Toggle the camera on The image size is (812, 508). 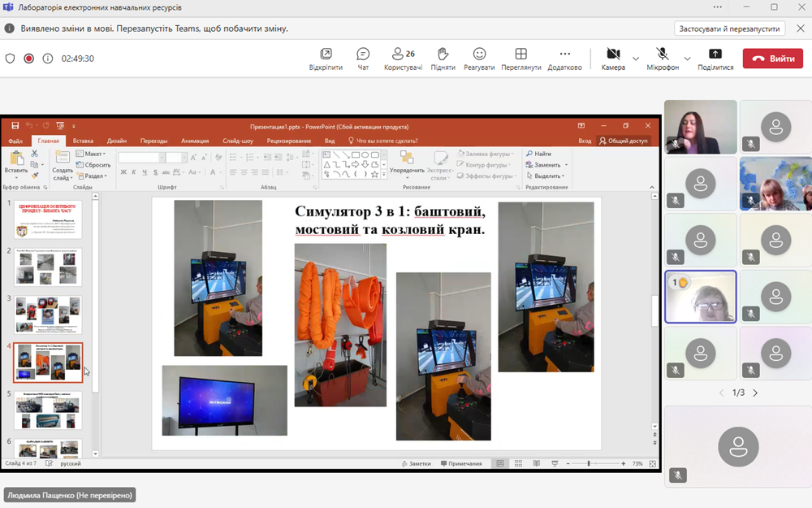(x=613, y=54)
